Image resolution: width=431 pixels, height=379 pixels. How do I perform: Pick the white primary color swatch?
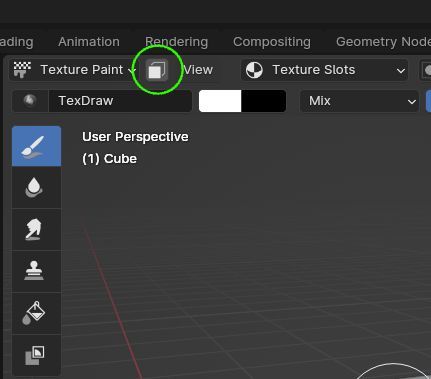(220, 101)
